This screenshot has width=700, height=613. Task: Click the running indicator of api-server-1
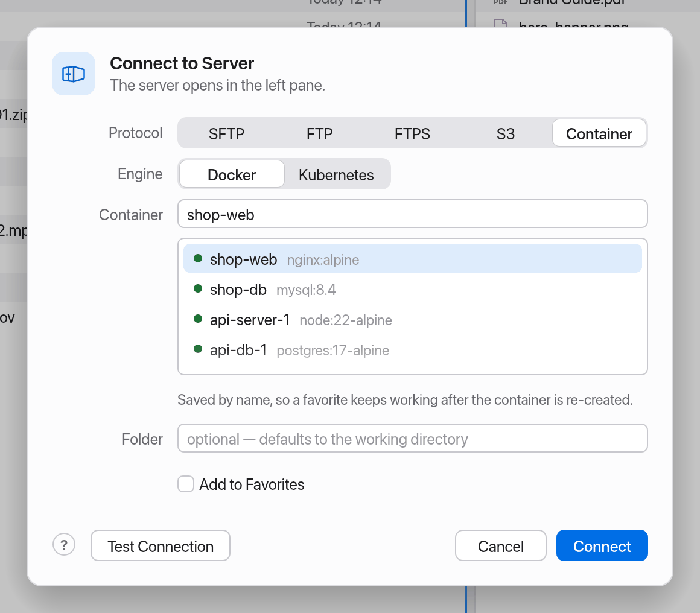click(x=198, y=319)
